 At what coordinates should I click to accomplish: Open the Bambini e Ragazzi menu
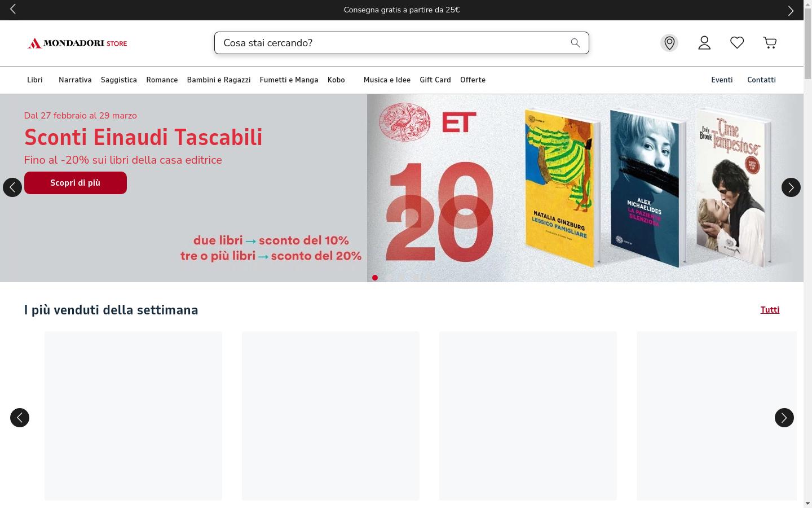tap(219, 80)
